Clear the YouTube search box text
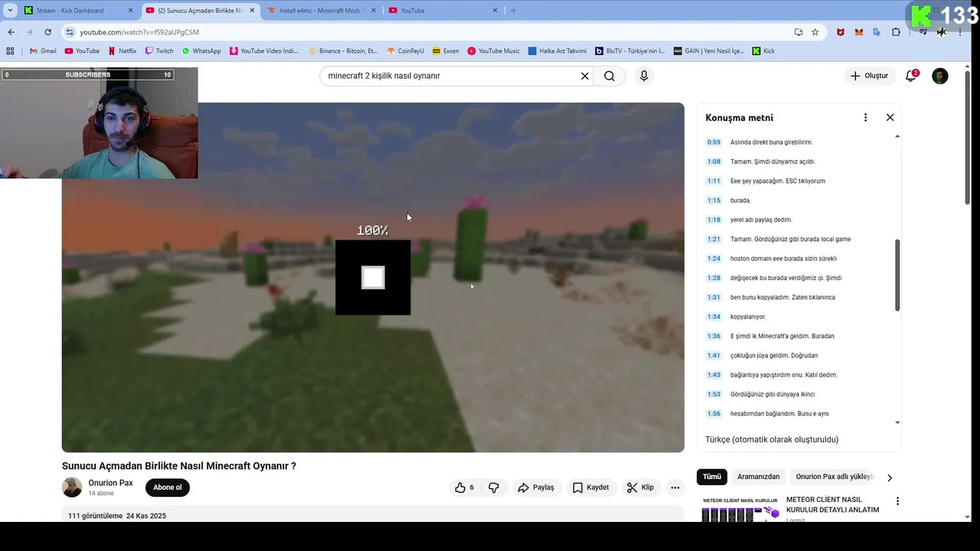Image resolution: width=980 pixels, height=551 pixels. [x=585, y=76]
